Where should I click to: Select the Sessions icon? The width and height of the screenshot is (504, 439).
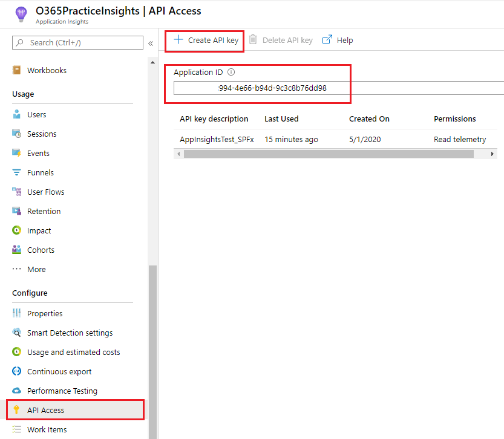coord(17,134)
